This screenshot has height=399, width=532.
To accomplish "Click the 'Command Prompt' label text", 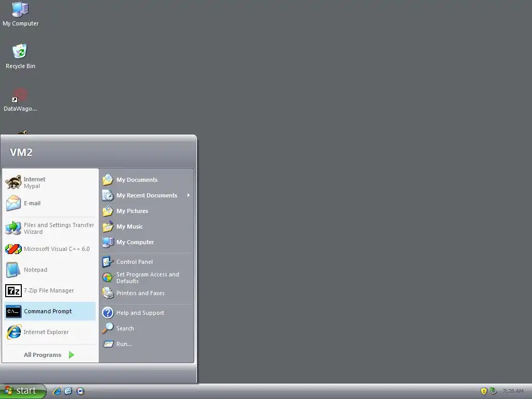I will pos(48,311).
